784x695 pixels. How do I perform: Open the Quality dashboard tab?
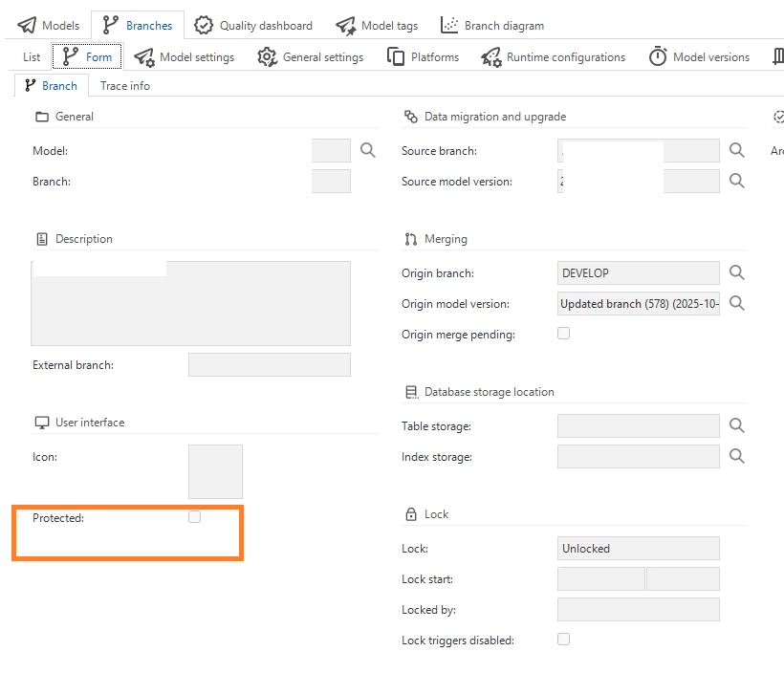point(253,26)
